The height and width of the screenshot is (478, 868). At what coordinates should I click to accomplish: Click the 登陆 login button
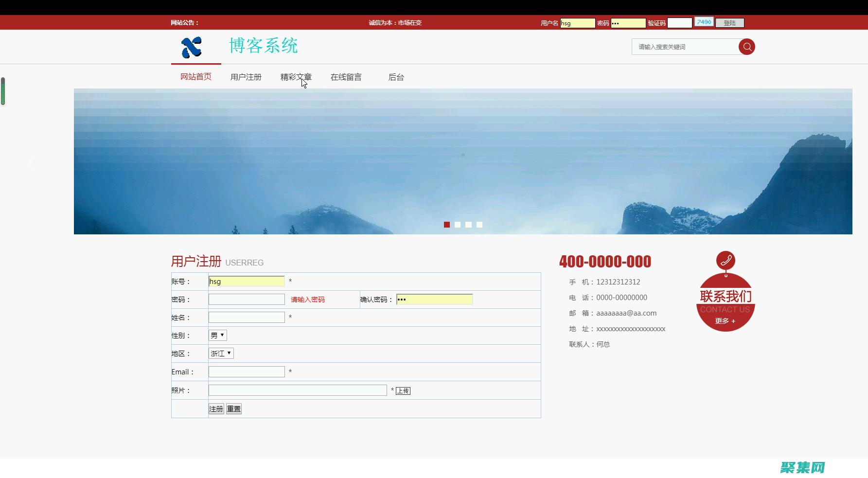(x=729, y=22)
